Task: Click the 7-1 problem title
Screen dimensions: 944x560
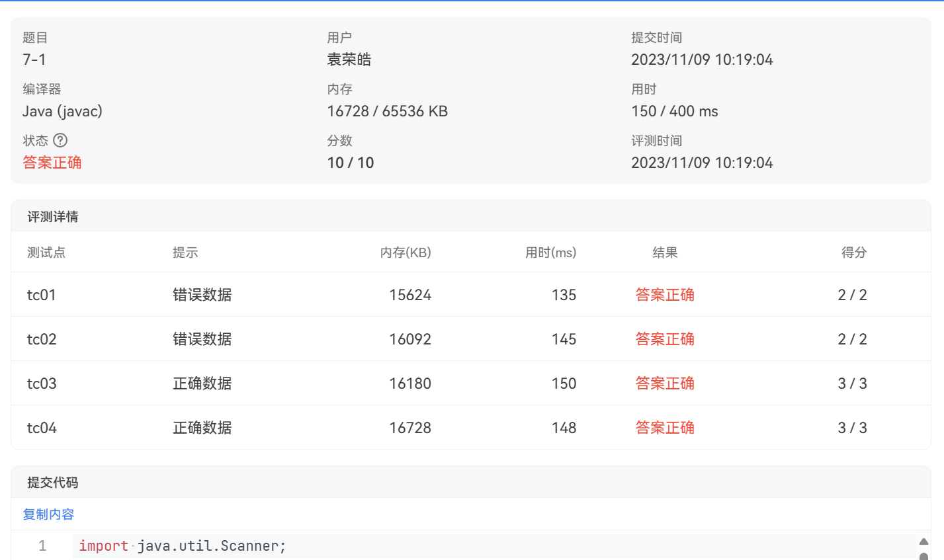Action: (34, 60)
